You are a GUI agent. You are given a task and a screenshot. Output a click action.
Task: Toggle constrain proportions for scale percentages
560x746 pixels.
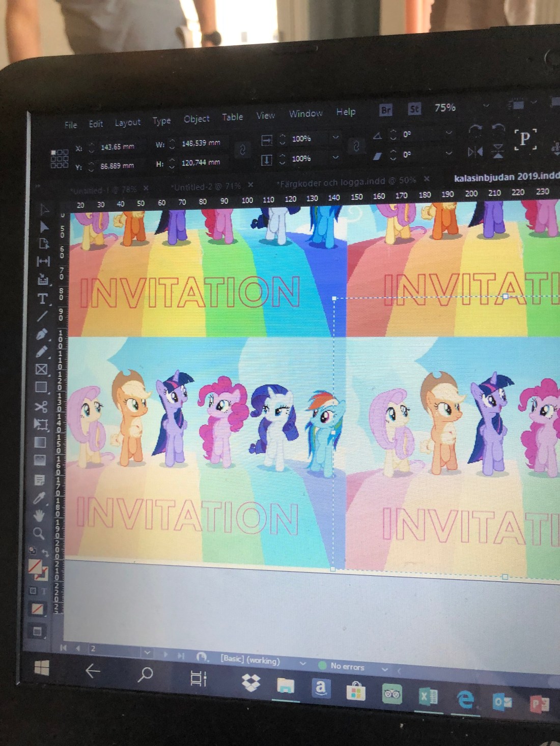tap(356, 147)
